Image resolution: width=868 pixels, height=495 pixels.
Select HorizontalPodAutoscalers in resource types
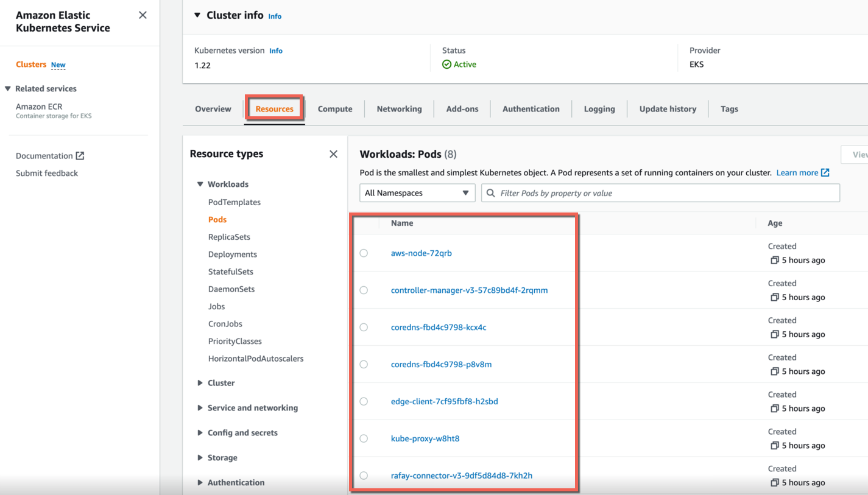click(256, 359)
